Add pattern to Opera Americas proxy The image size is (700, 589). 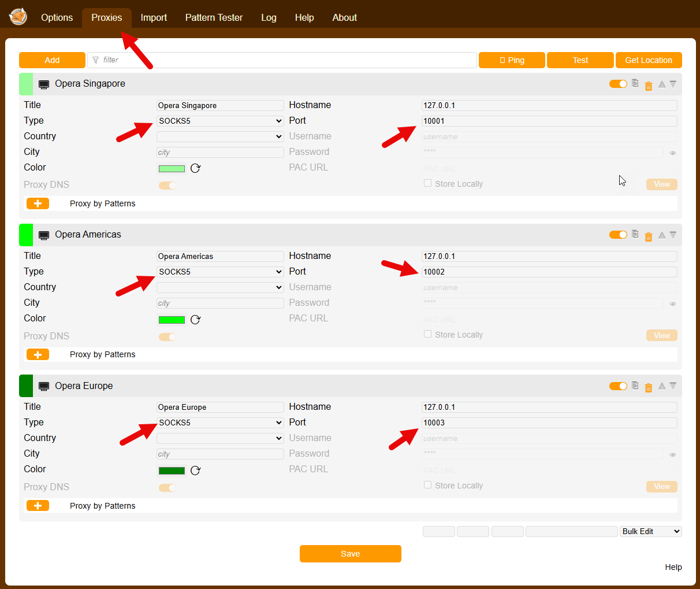(x=38, y=354)
